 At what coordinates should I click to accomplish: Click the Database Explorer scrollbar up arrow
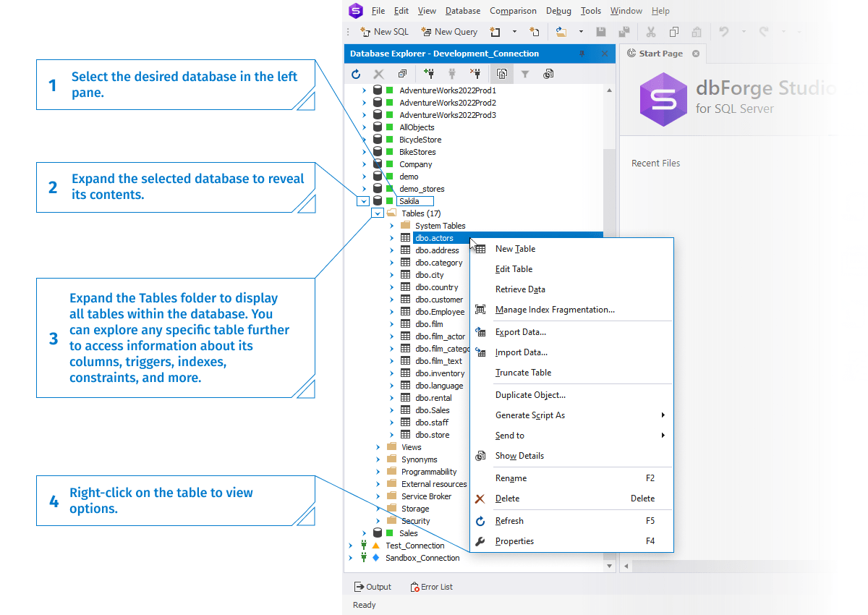pyautogui.click(x=609, y=90)
